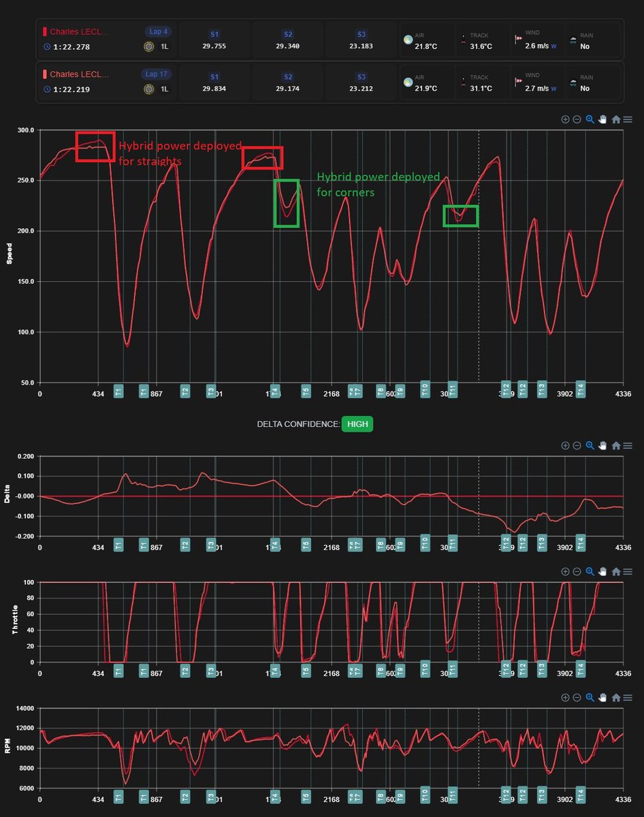Viewport: 644px width, 817px height.
Task: Click the T5 turn marker on RPM chart
Action: (x=306, y=796)
